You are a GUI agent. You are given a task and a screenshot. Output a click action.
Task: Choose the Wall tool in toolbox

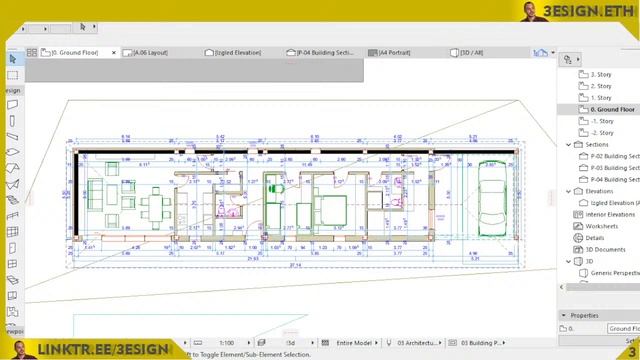click(13, 104)
